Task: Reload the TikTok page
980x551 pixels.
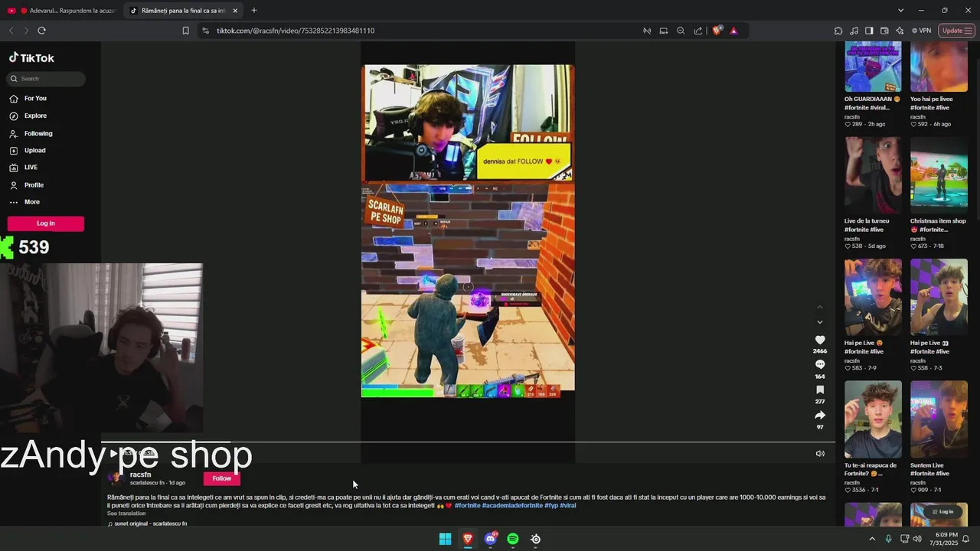Action: pyautogui.click(x=41, y=31)
